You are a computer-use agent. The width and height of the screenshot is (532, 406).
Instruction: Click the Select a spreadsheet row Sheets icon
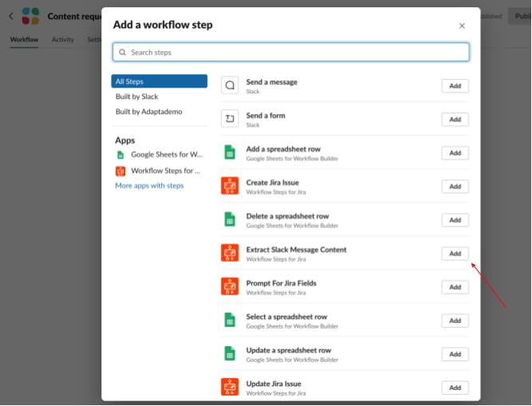(230, 320)
